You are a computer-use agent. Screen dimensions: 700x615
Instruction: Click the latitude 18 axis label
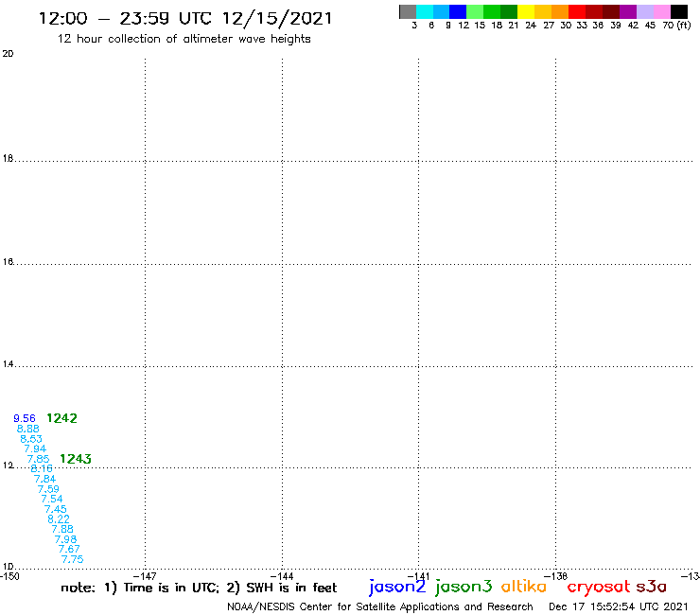(8, 159)
